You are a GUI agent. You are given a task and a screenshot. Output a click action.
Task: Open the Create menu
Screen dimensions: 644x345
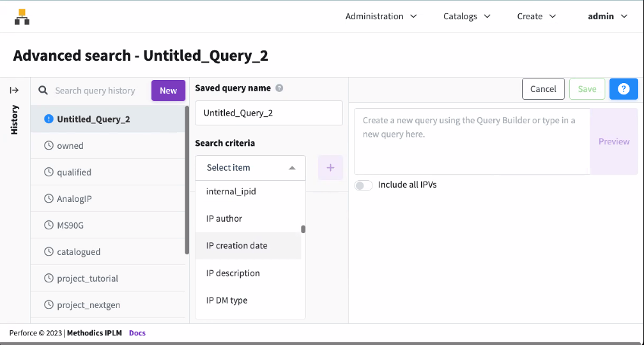coord(536,17)
